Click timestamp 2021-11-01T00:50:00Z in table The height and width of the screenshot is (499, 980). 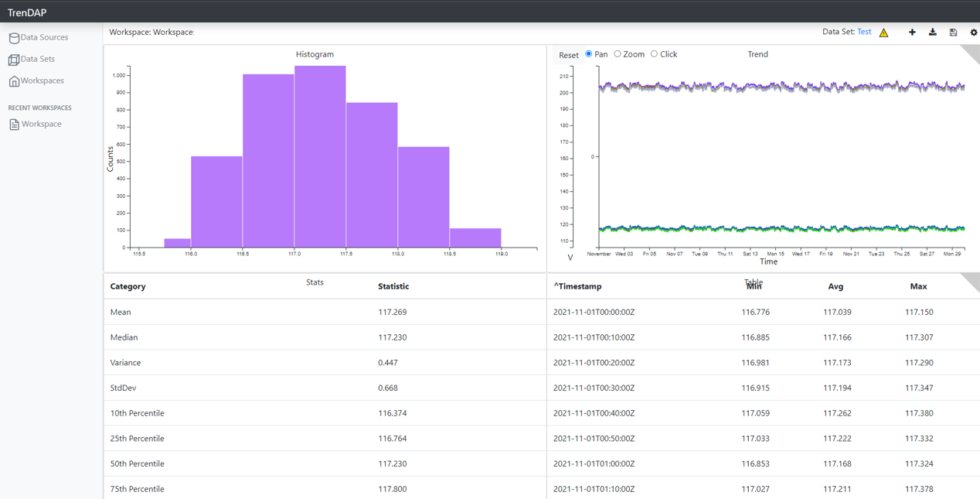point(594,439)
